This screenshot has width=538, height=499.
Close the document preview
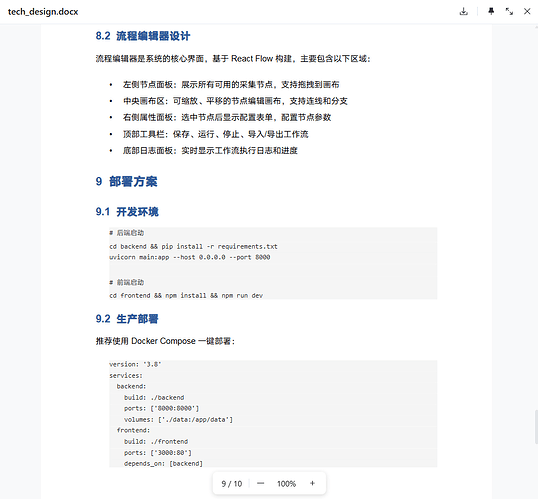pyautogui.click(x=527, y=11)
